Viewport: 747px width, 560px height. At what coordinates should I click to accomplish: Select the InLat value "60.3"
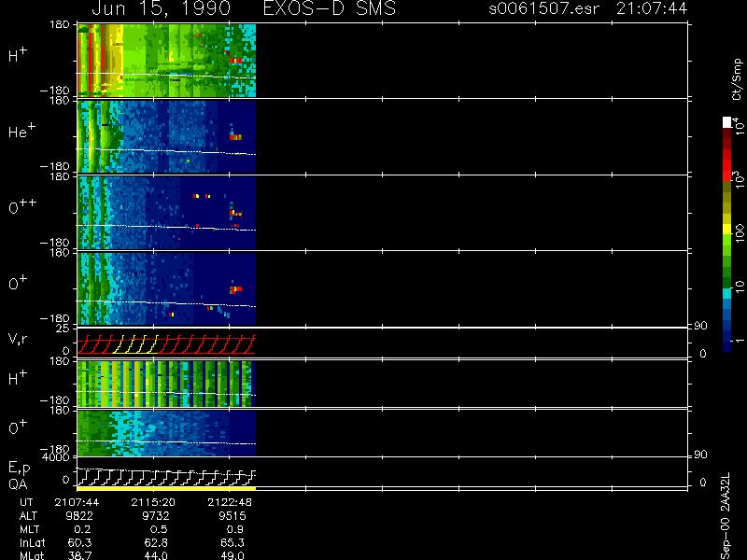79,542
